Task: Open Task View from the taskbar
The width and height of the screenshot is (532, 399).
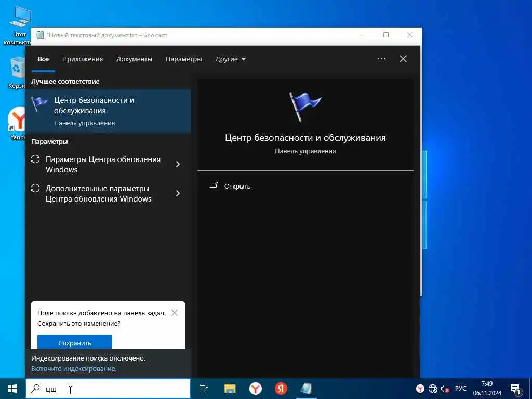Action: (x=204, y=389)
